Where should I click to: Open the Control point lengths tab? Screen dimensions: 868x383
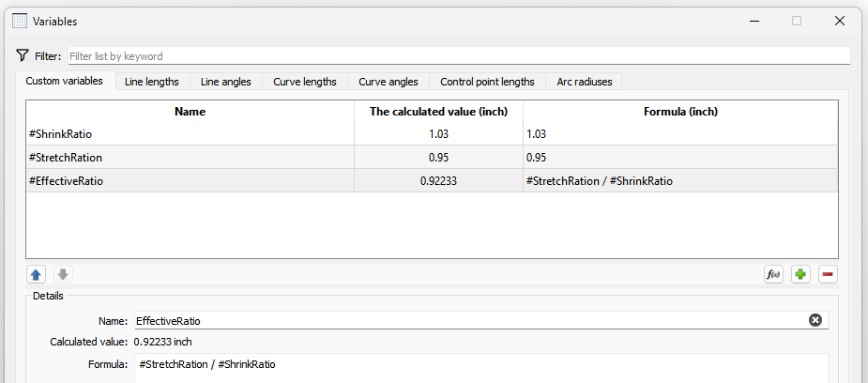coord(487,82)
